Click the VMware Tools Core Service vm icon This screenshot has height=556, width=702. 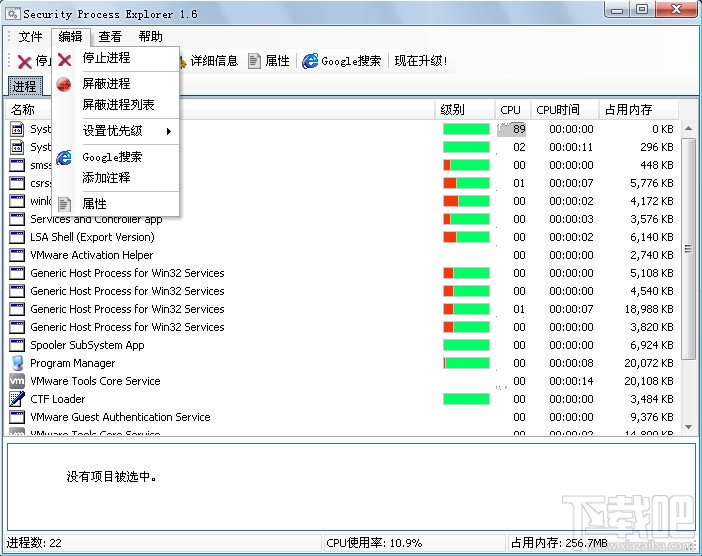click(x=17, y=381)
